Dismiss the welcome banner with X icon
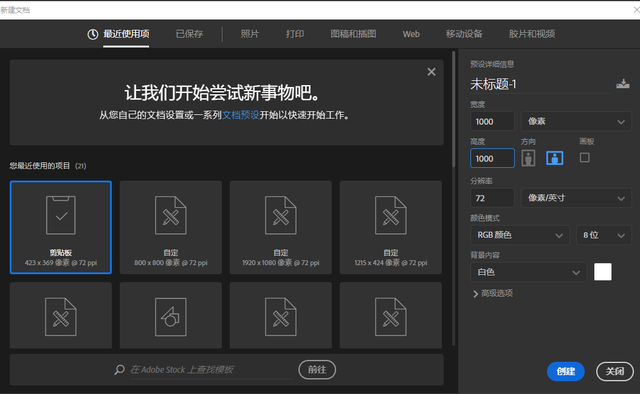The image size is (640, 394). click(x=431, y=72)
